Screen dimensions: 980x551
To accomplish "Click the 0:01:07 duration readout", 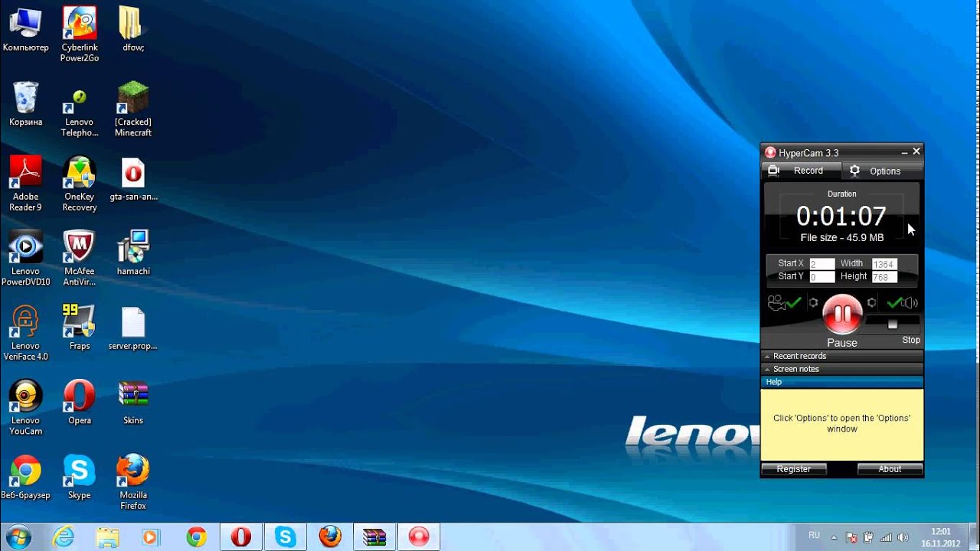I will pyautogui.click(x=841, y=217).
